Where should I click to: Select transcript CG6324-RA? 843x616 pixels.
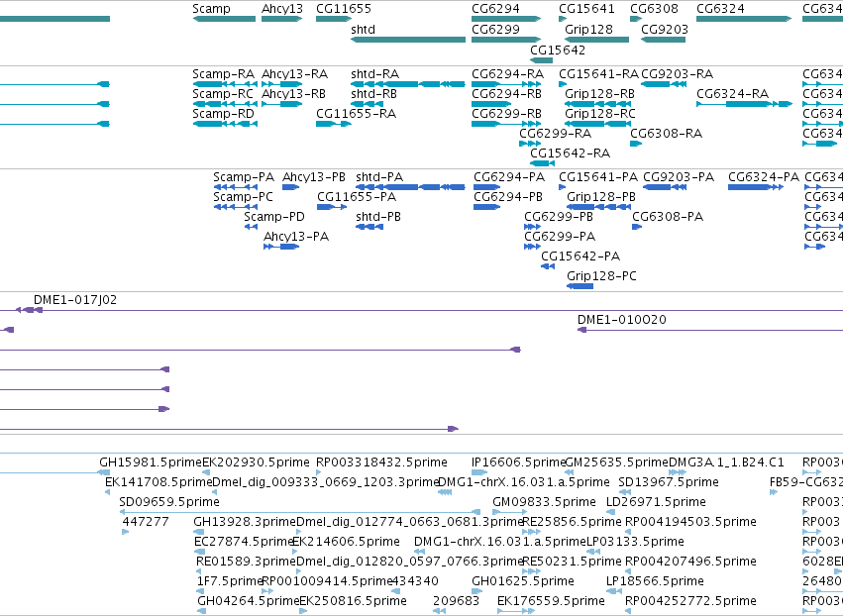[x=732, y=94]
